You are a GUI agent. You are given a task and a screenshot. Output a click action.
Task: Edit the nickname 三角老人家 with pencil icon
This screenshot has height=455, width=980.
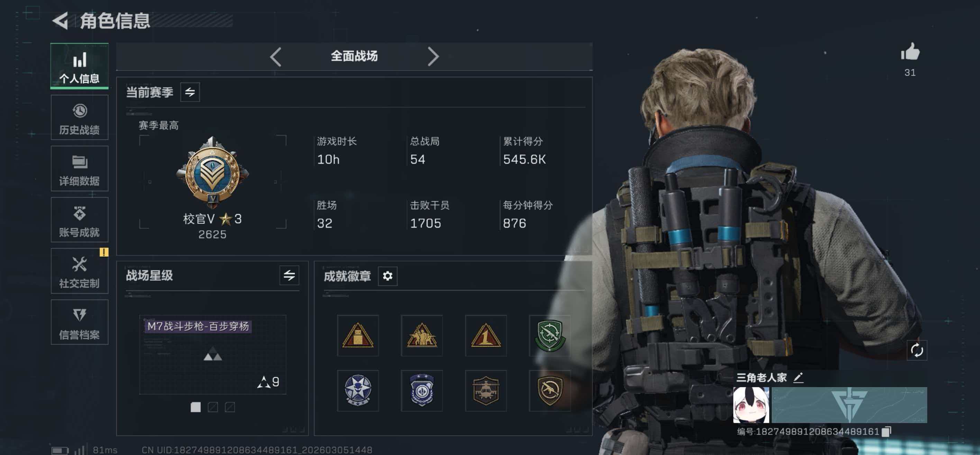click(x=799, y=378)
